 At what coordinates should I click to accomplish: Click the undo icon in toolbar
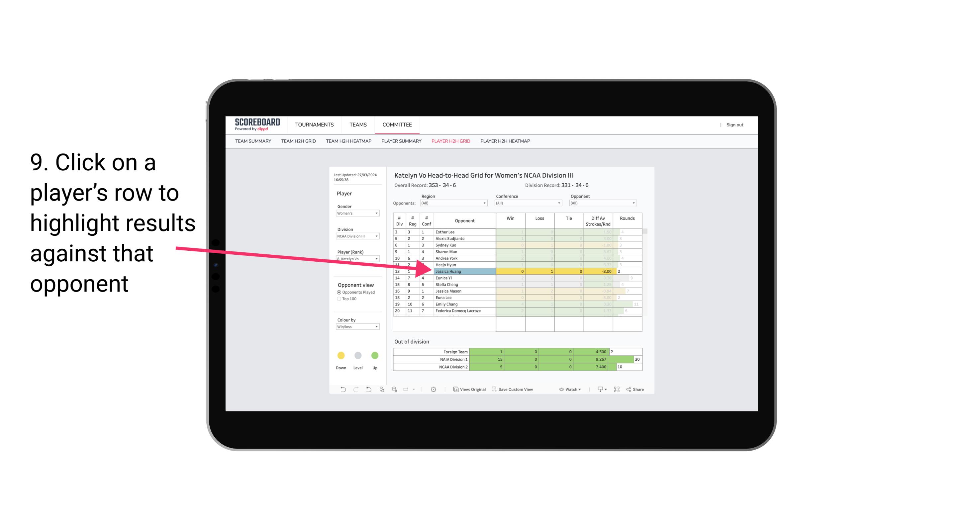tap(341, 390)
